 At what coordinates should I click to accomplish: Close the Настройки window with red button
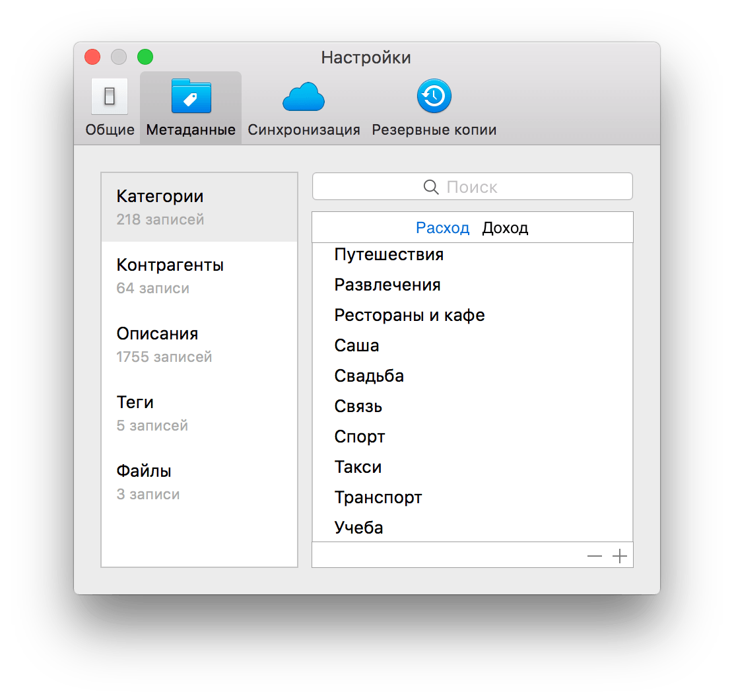pyautogui.click(x=92, y=57)
